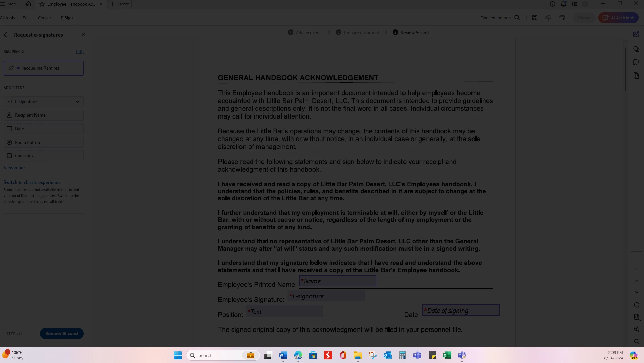Open the AI Assistant
Image resolution: width=644 pixels, height=363 pixels.
click(x=618, y=18)
